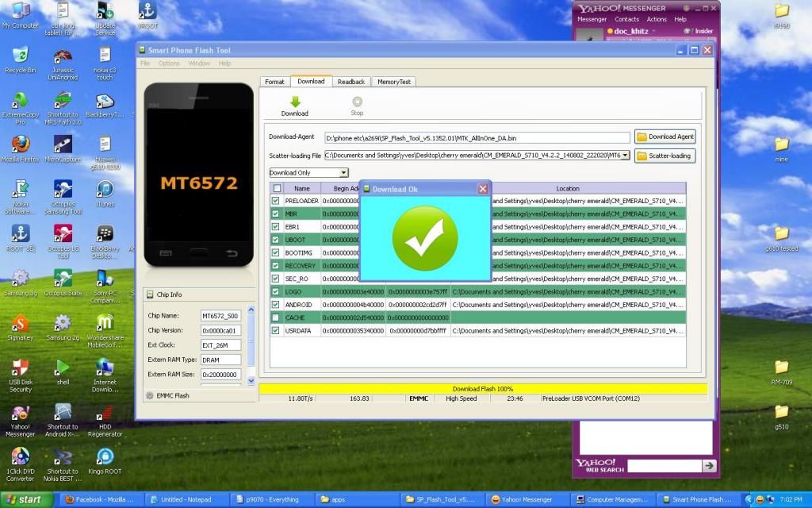This screenshot has width=812, height=508.
Task: Switch to the Readback tab
Action: pyautogui.click(x=350, y=82)
